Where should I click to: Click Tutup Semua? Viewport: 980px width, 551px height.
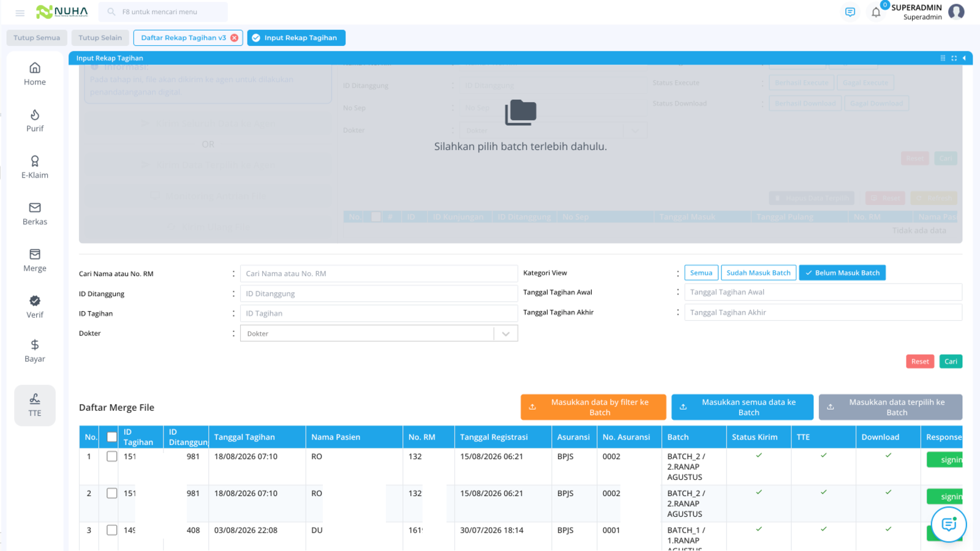tap(37, 38)
